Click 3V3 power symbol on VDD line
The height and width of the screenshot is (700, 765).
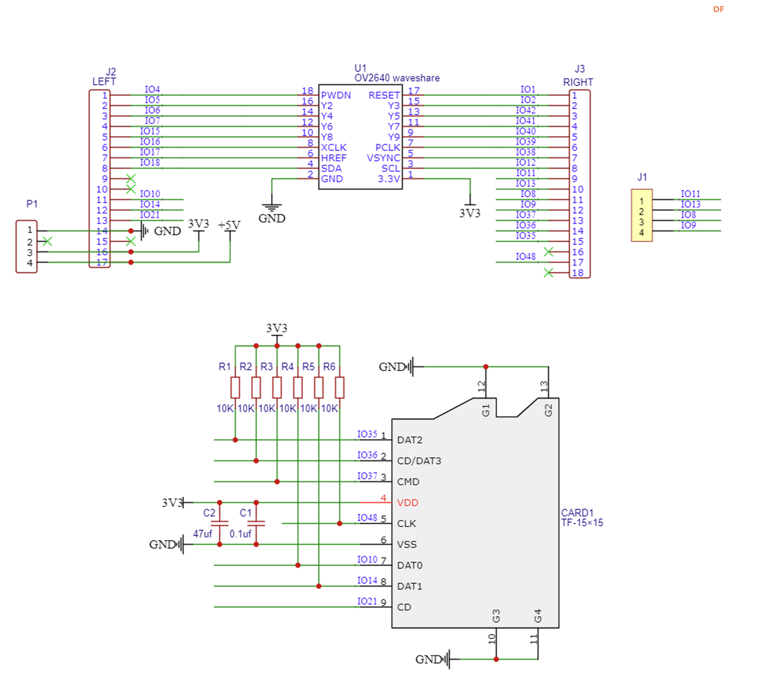click(177, 503)
